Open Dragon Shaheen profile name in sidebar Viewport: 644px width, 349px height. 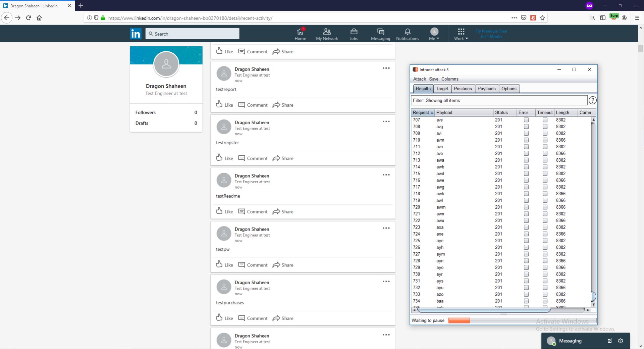(166, 86)
